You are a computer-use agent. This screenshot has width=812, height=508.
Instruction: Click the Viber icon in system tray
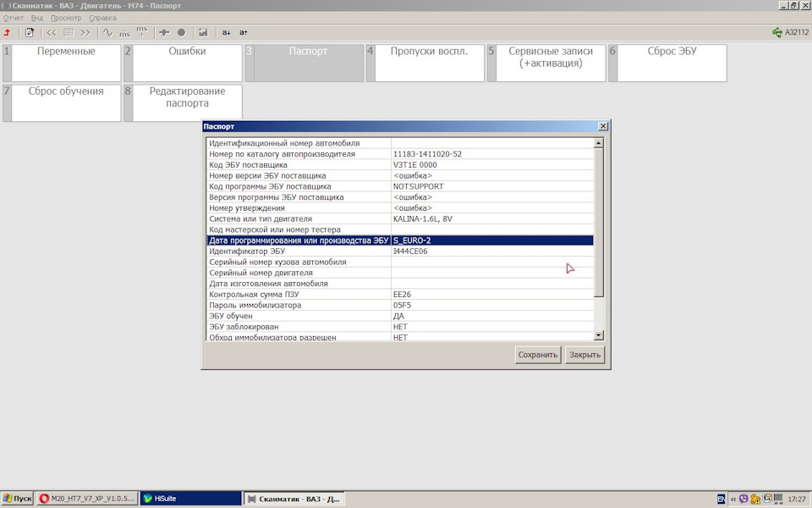743,500
